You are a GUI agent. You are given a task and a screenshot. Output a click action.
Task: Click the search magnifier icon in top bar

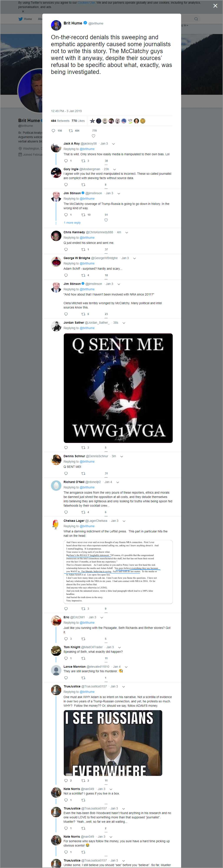[196, 19]
